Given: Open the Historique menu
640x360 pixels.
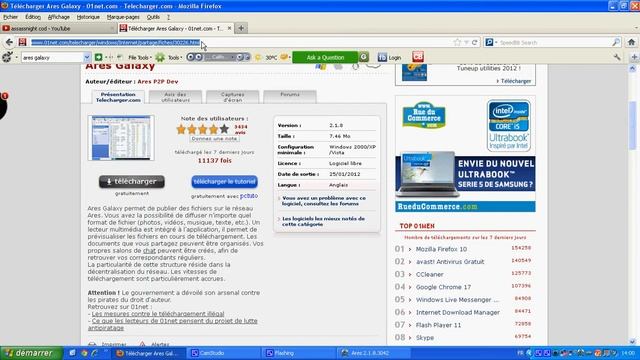Looking at the screenshot, I should pos(88,17).
